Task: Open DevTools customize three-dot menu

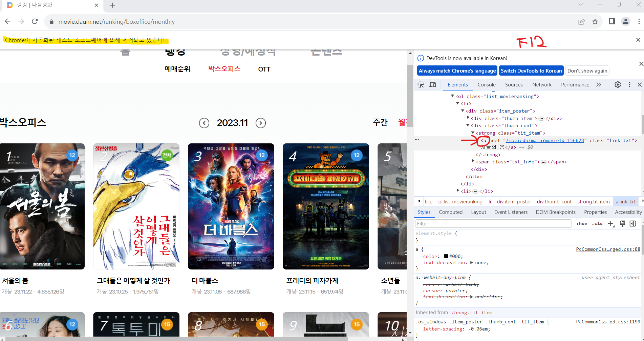Action: tap(629, 85)
